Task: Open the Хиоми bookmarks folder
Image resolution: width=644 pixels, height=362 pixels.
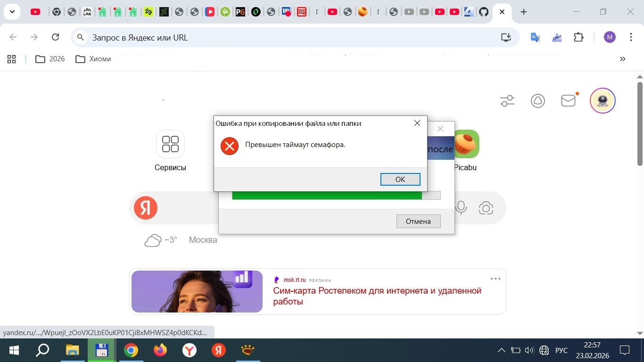Action: tap(93, 59)
